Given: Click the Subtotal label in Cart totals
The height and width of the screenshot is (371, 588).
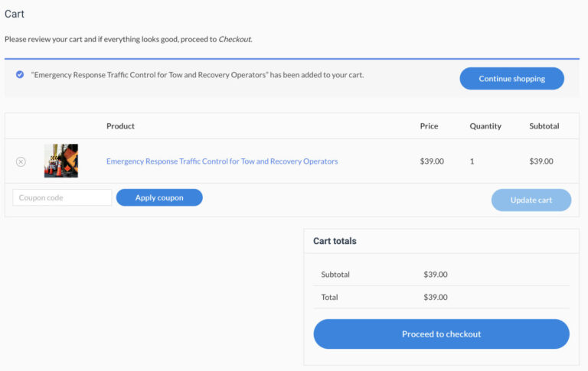Looking at the screenshot, I should (335, 274).
